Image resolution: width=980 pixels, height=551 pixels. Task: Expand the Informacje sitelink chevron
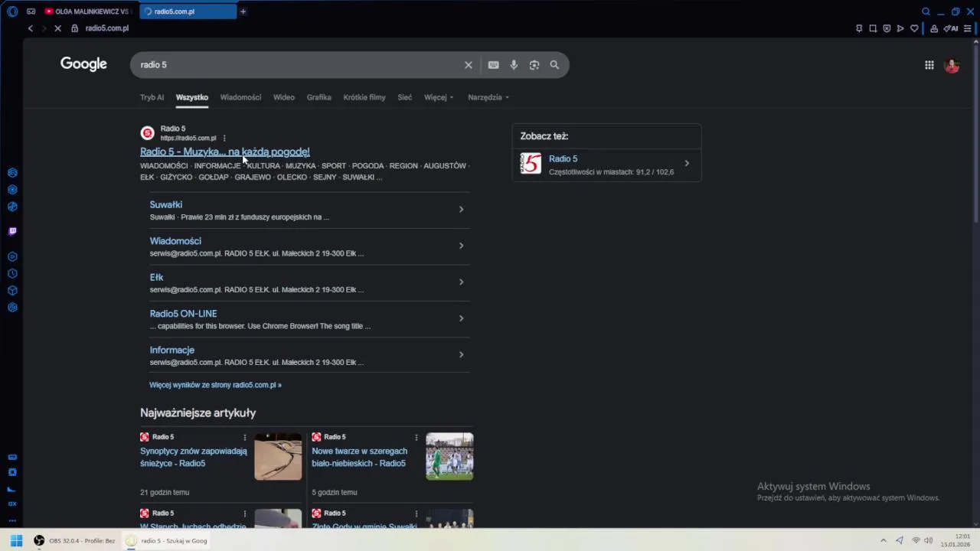[461, 354]
